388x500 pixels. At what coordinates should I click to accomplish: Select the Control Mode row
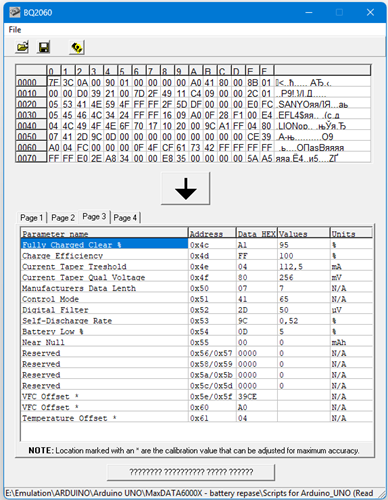coord(197,299)
